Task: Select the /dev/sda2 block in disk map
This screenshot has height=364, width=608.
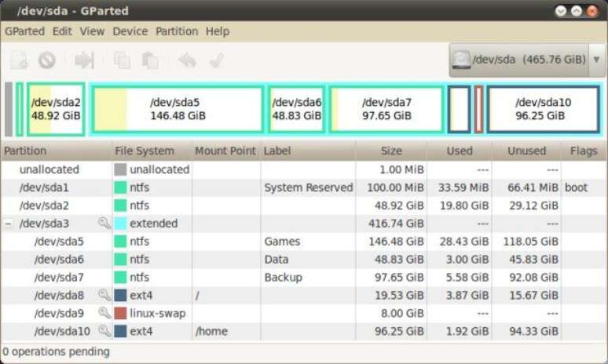Action: click(56, 109)
